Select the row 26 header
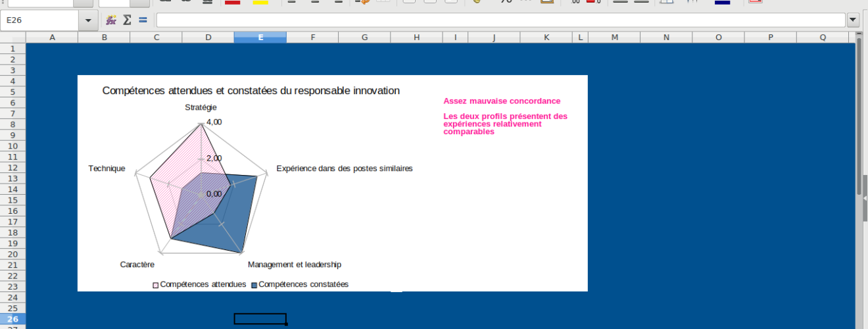 click(x=12, y=319)
